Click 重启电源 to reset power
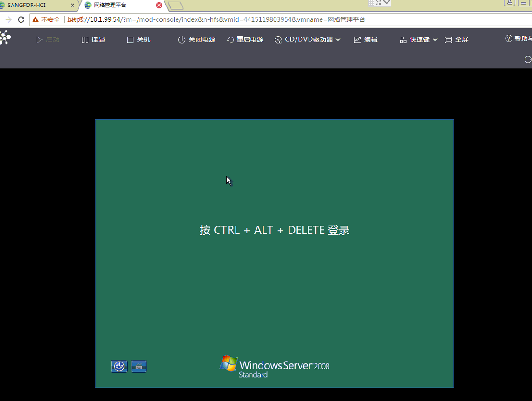This screenshot has height=401, width=532. [x=245, y=39]
